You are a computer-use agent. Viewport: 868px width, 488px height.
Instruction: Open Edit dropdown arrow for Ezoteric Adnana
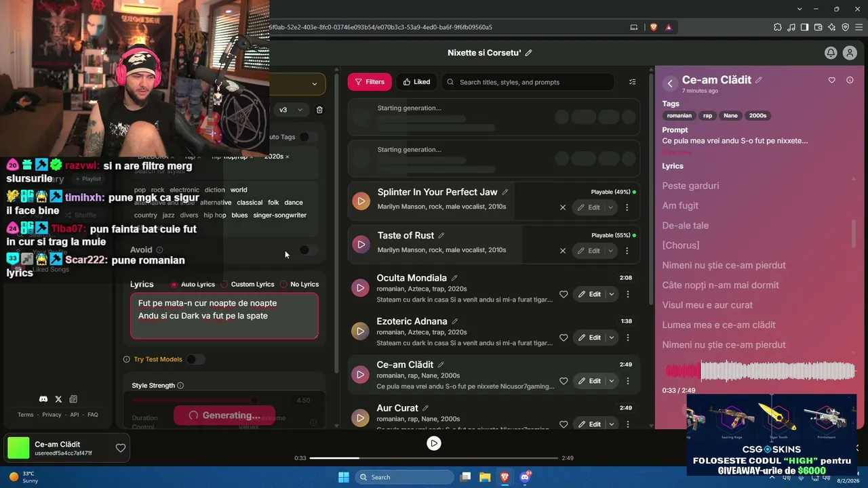click(611, 338)
